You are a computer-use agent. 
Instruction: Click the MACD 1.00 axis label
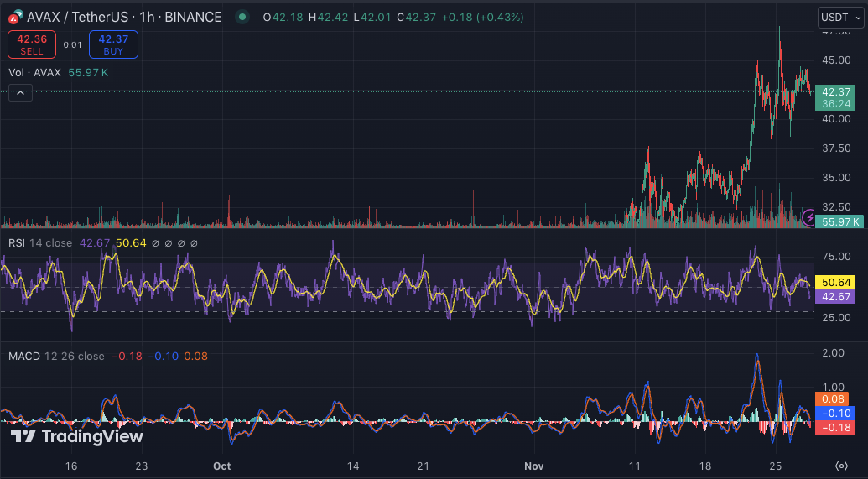pos(834,388)
